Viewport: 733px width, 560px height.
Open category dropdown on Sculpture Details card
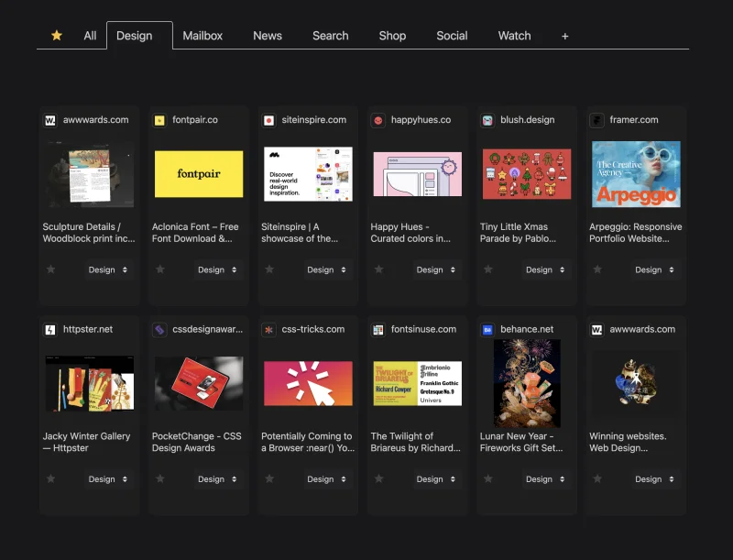coord(109,269)
